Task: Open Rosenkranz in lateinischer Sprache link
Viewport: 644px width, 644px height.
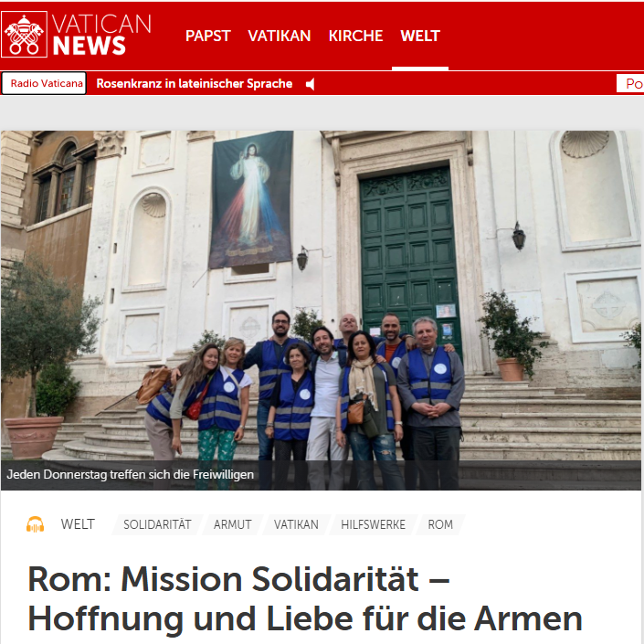Action: click(195, 84)
